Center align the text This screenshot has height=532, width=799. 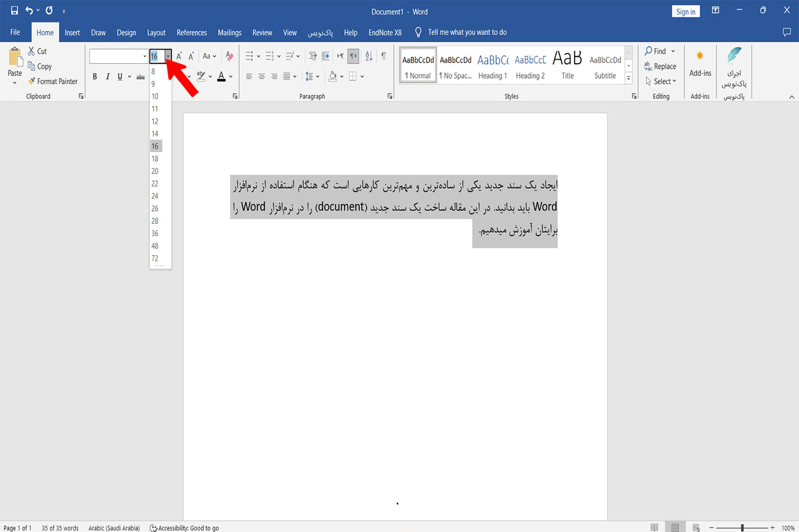click(x=261, y=76)
